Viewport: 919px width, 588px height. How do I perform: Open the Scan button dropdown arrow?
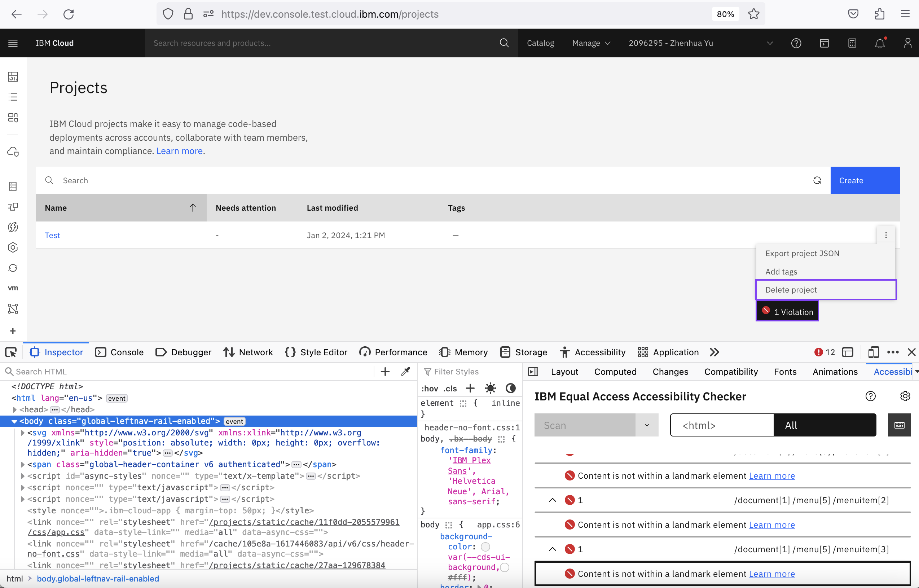(x=647, y=425)
